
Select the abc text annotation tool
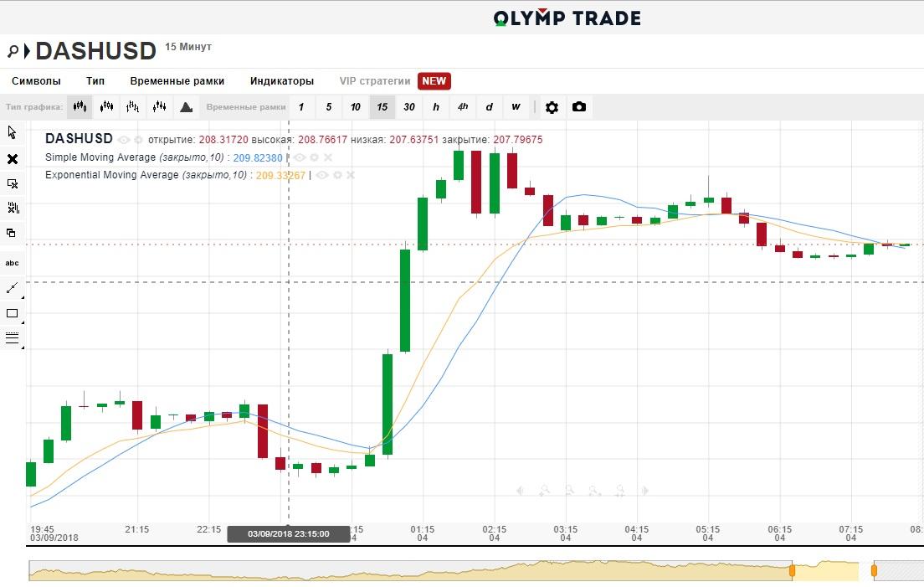coord(13,264)
